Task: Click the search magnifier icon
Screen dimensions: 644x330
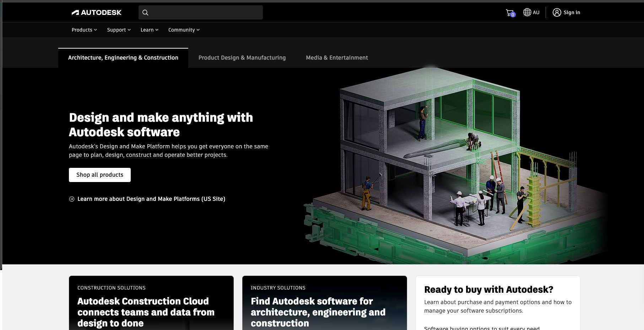Action: tap(145, 12)
